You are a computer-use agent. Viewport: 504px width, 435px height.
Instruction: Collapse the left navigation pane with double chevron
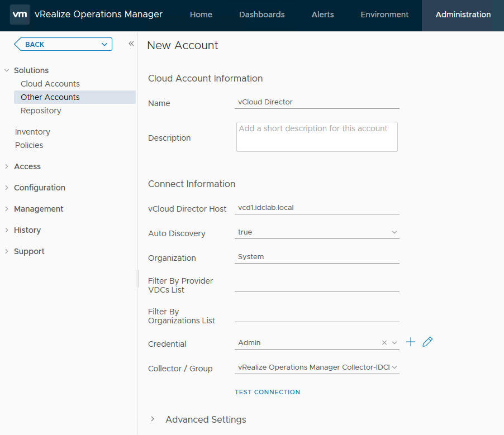[131, 44]
